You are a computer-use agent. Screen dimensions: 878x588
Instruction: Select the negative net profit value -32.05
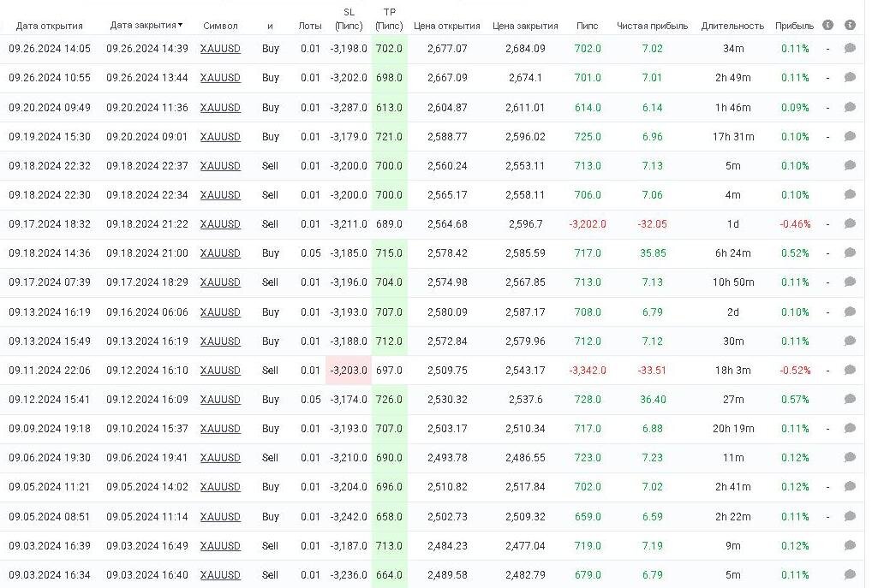(653, 223)
